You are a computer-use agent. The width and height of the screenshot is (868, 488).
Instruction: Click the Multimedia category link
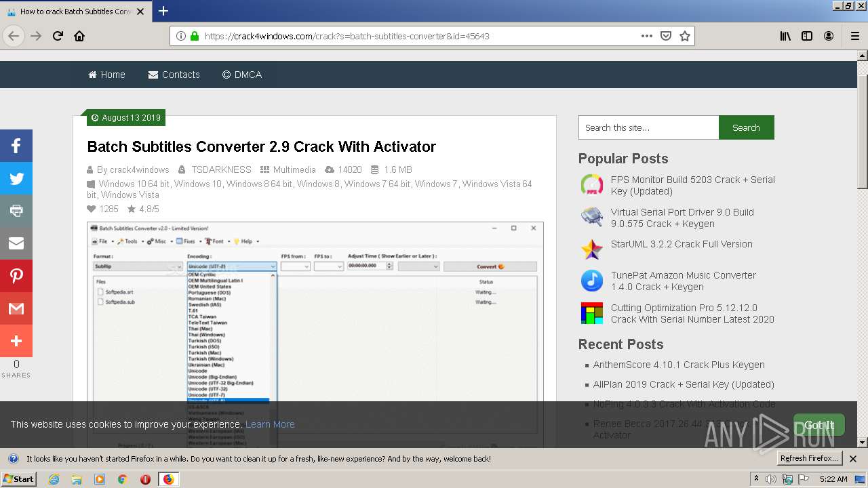click(294, 169)
